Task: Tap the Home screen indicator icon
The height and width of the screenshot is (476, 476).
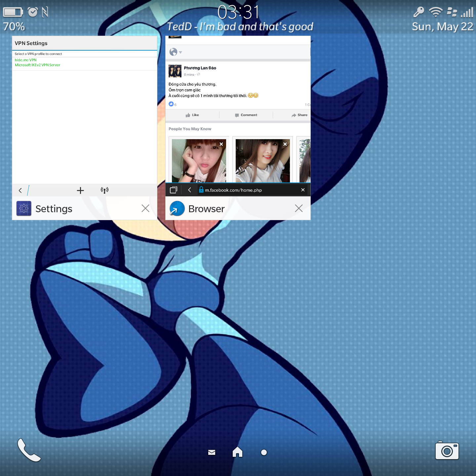Action: click(x=238, y=452)
